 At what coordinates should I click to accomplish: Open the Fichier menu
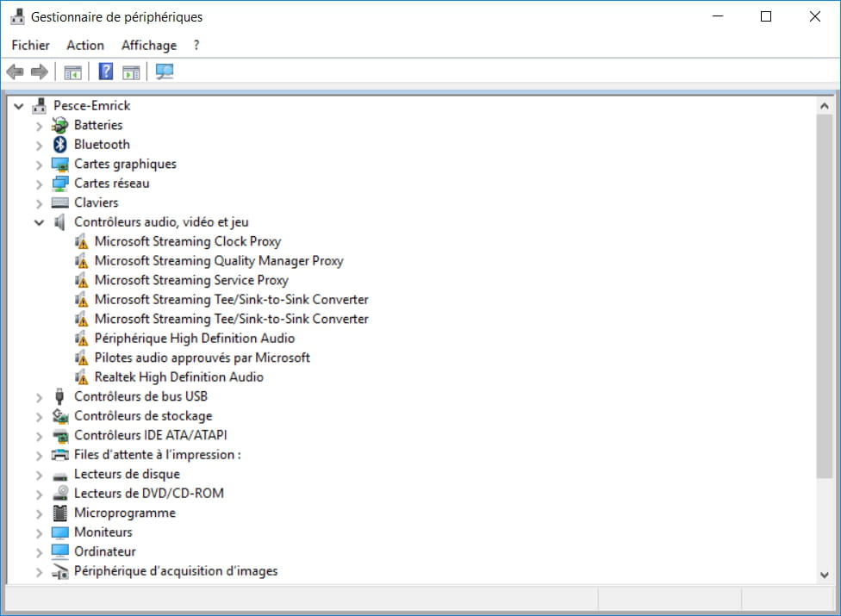[x=30, y=45]
